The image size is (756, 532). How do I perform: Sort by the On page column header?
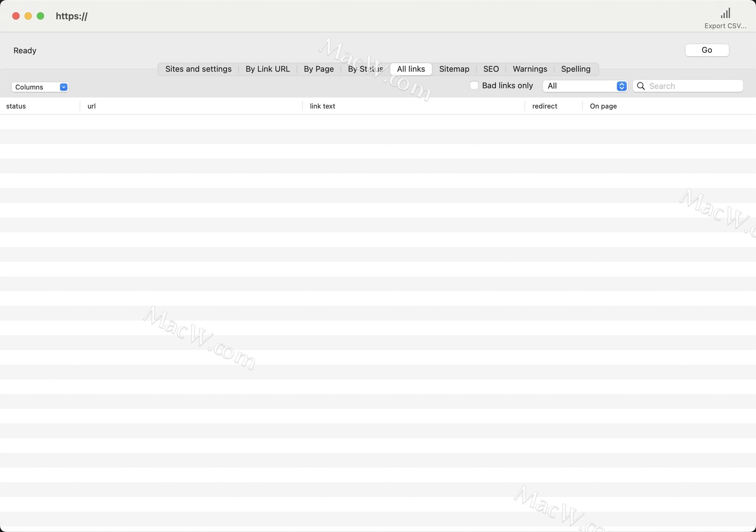coord(669,106)
